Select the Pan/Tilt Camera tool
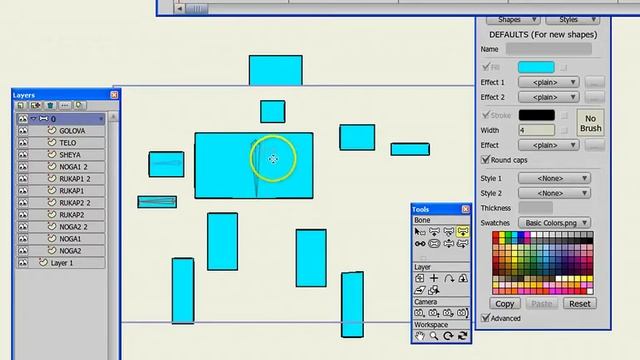The height and width of the screenshot is (360, 640). pos(463,313)
